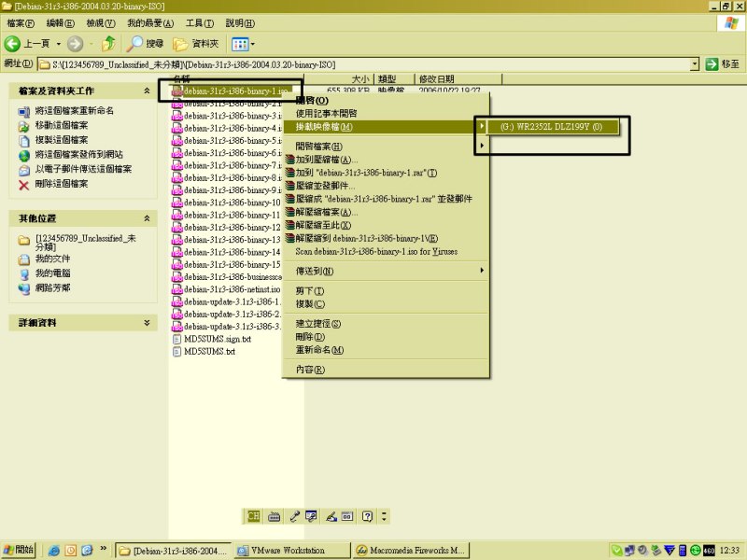Choose 剪下(T) cut in context menu

coord(386,290)
